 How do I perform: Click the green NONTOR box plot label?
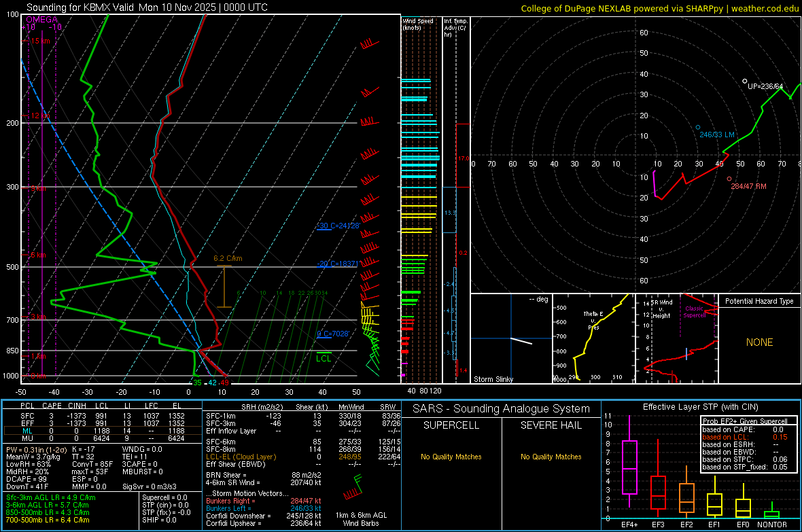click(x=772, y=525)
